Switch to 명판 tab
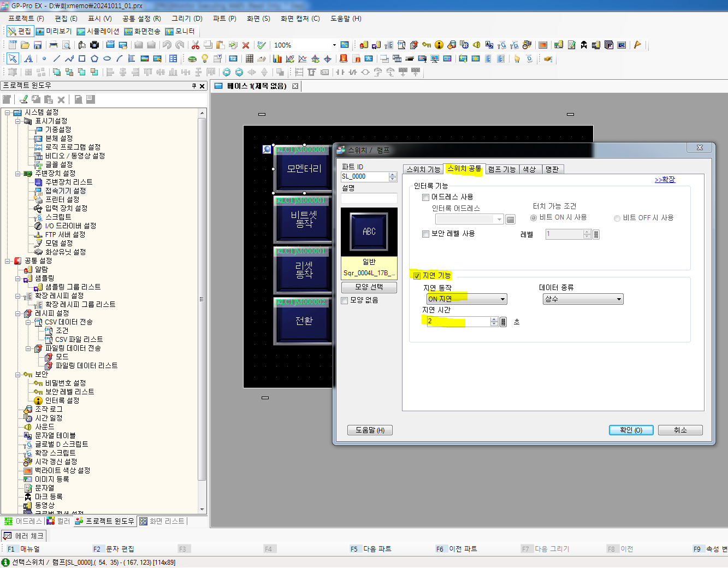 [552, 169]
